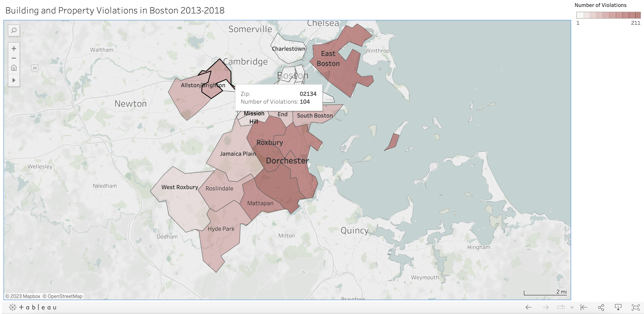
Task: Open the OpenStreetMap attribution link
Action: 62,296
